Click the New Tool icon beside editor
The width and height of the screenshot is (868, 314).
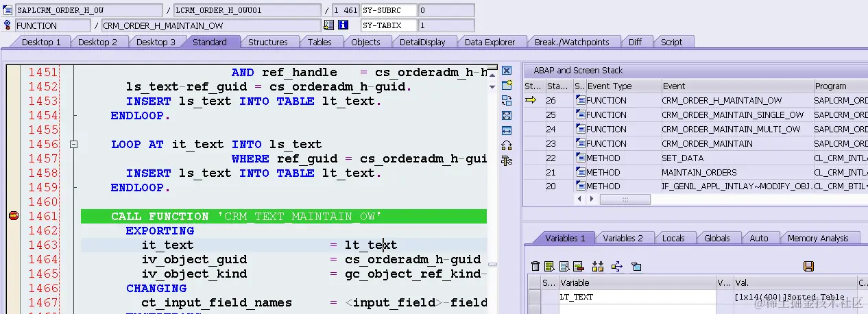point(507,86)
